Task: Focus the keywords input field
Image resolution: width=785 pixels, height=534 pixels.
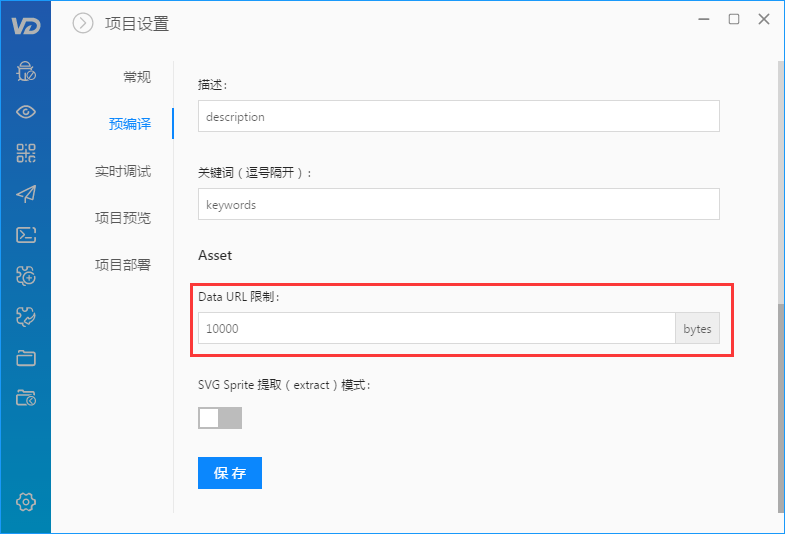Action: (459, 204)
